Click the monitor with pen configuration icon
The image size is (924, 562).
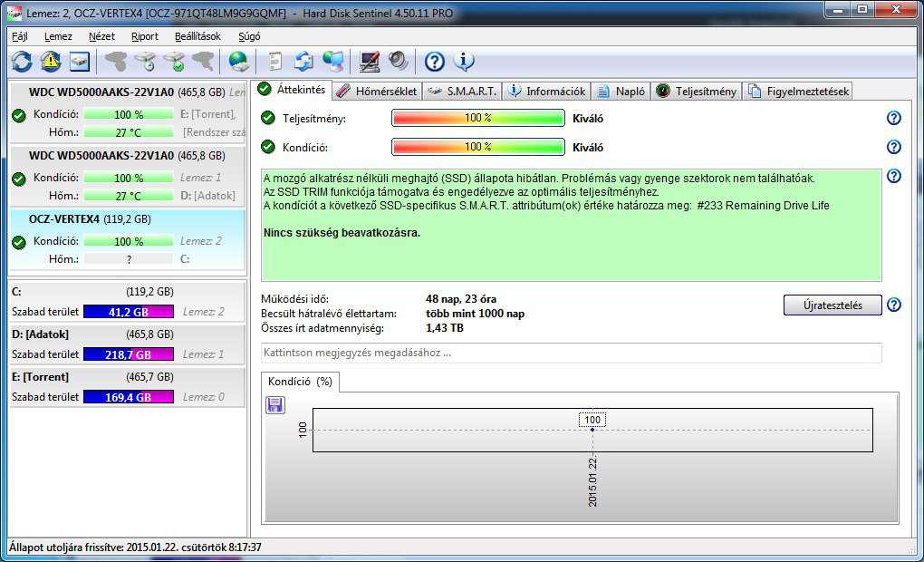[x=370, y=62]
